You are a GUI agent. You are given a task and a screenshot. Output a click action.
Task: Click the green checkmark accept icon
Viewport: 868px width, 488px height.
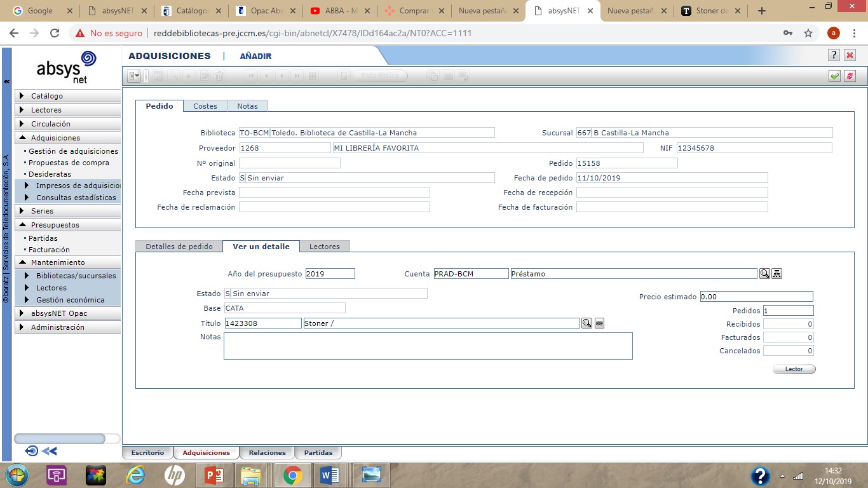(834, 76)
